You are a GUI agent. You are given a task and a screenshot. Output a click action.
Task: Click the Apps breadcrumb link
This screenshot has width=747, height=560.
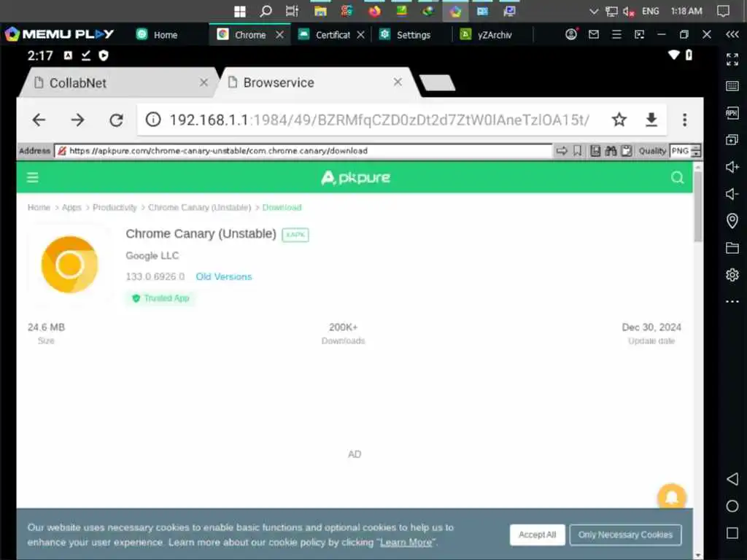point(71,207)
